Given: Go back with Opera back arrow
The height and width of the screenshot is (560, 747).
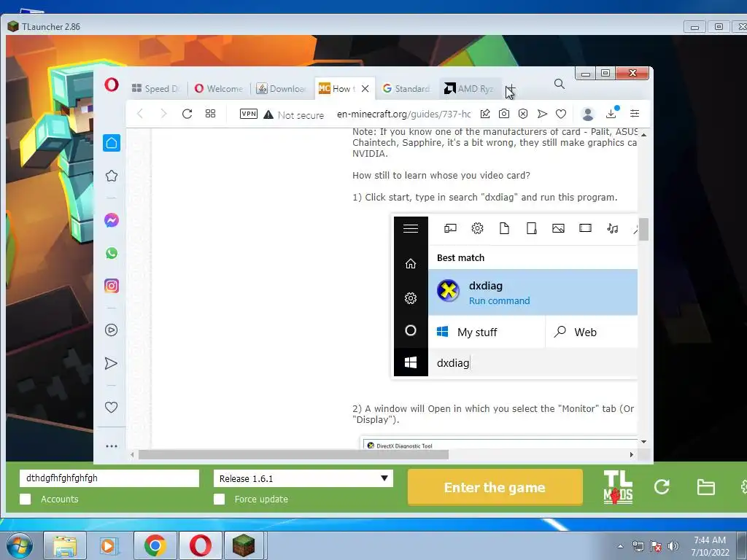Looking at the screenshot, I should [x=140, y=113].
